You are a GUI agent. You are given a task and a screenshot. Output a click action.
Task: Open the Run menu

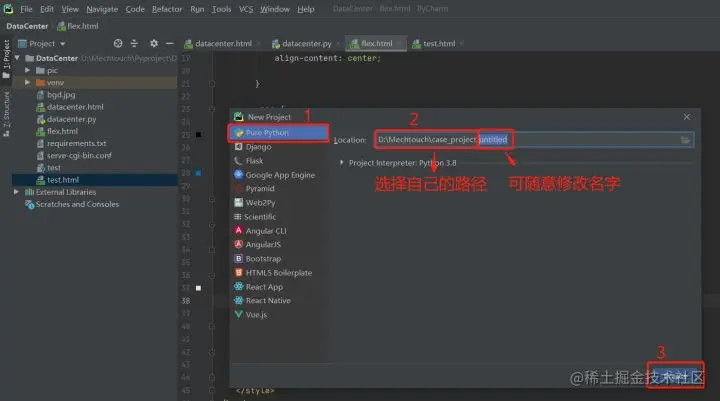(197, 9)
